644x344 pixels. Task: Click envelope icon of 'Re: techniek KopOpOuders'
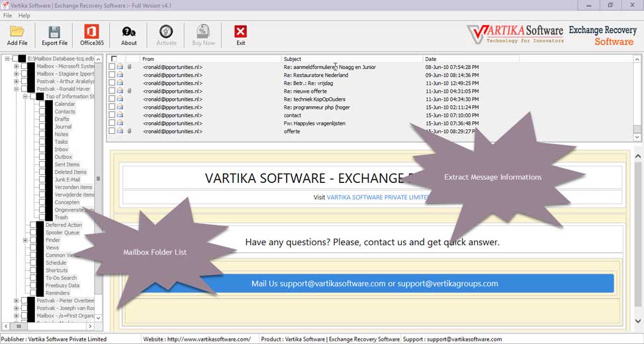point(120,99)
